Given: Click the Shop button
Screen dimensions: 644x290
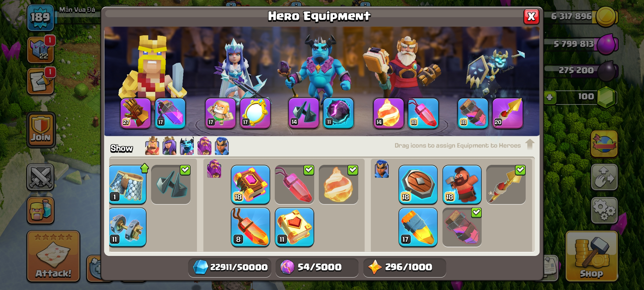Looking at the screenshot, I should pos(592,256).
